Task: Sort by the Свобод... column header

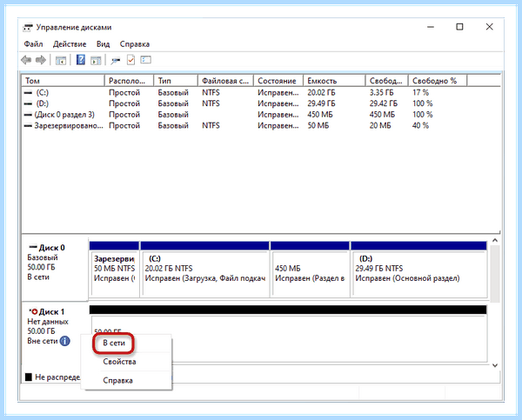Action: click(387, 81)
